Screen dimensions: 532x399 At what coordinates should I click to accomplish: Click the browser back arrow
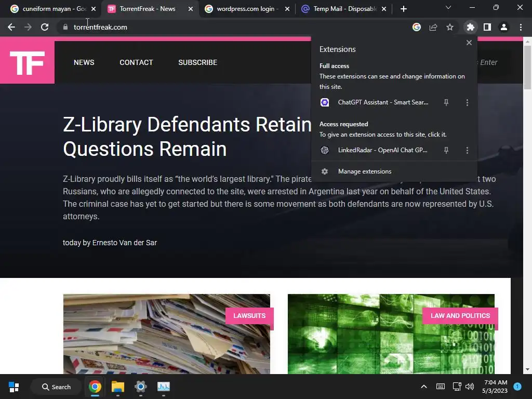(x=11, y=27)
